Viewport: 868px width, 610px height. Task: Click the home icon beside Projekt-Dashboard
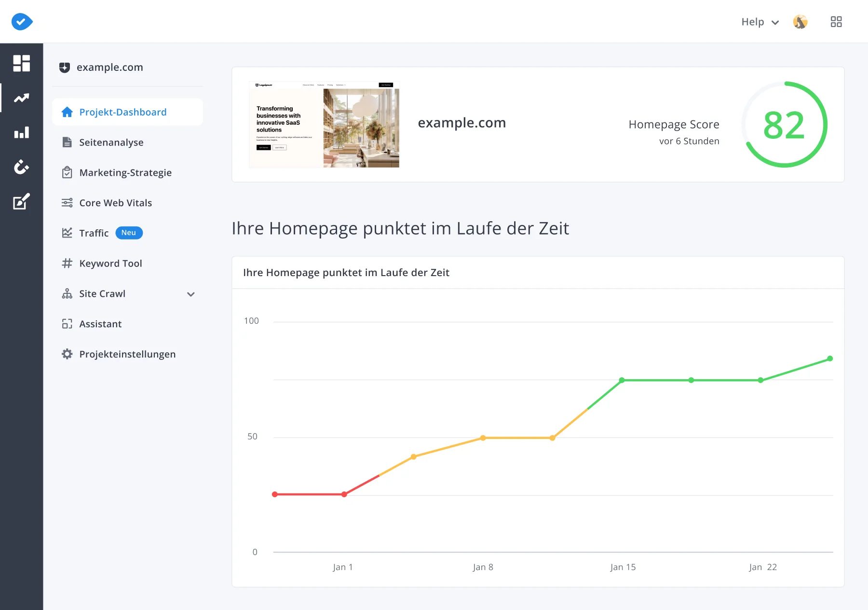click(x=67, y=112)
